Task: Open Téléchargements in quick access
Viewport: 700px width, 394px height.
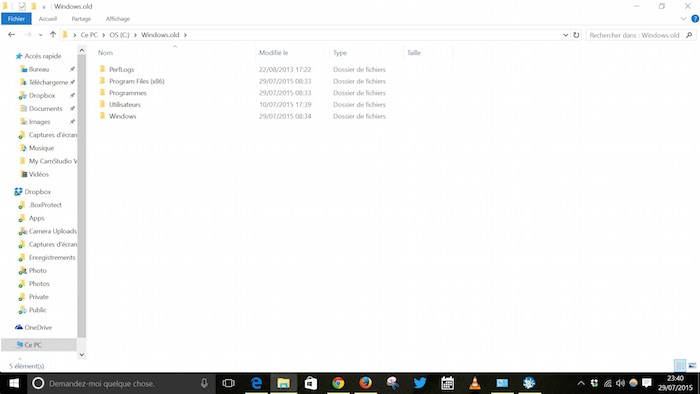Action: point(48,82)
